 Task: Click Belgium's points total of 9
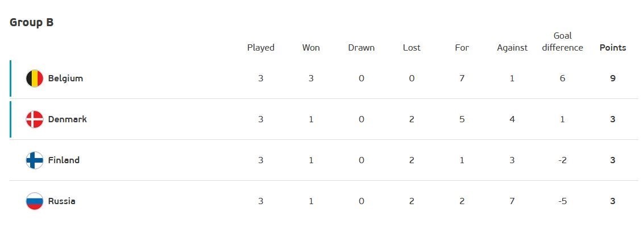coord(613,78)
